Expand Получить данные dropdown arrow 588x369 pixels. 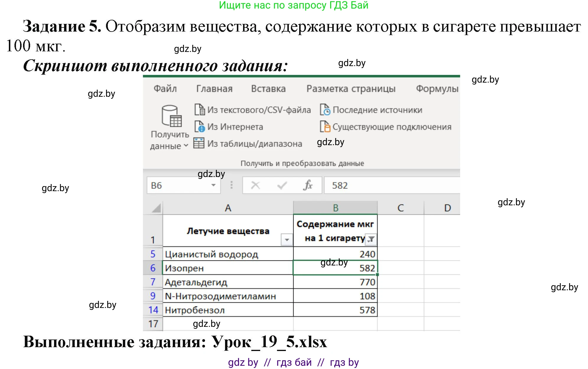186,145
